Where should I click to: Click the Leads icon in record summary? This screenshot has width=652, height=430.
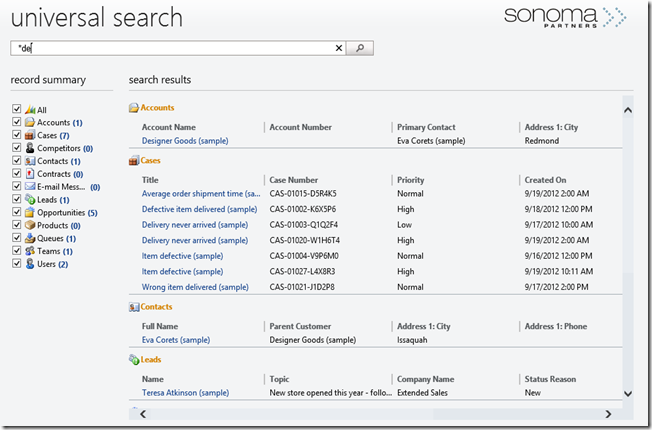29,200
